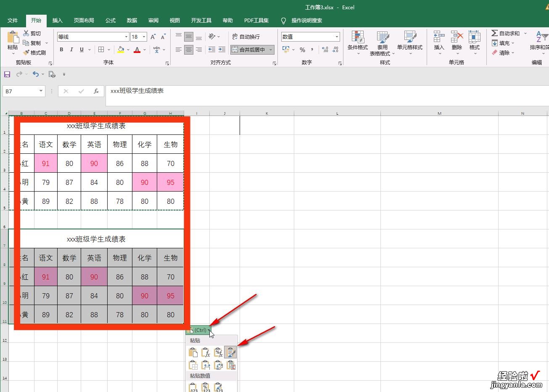The height and width of the screenshot is (392, 549).
Task: Click the large Paste (粘贴) clipboard icon
Action: (x=13, y=38)
